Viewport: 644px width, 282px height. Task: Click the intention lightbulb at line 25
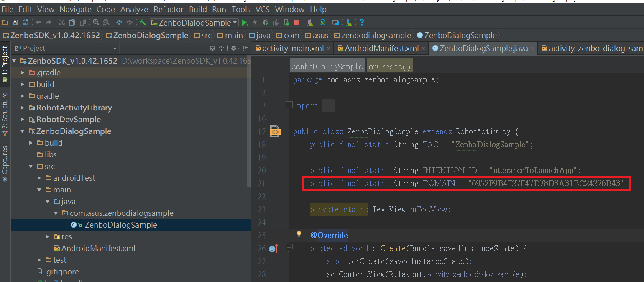299,234
